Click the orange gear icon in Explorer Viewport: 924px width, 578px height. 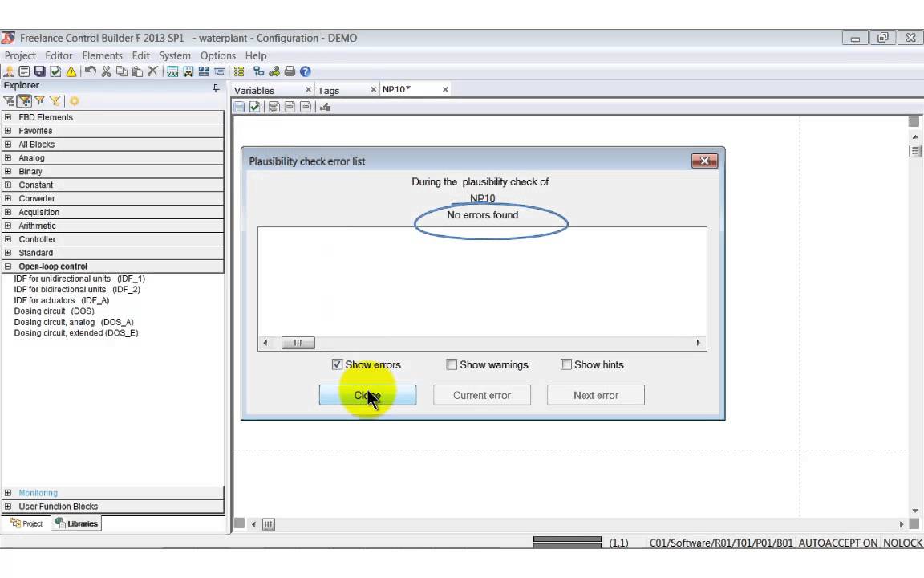point(75,101)
